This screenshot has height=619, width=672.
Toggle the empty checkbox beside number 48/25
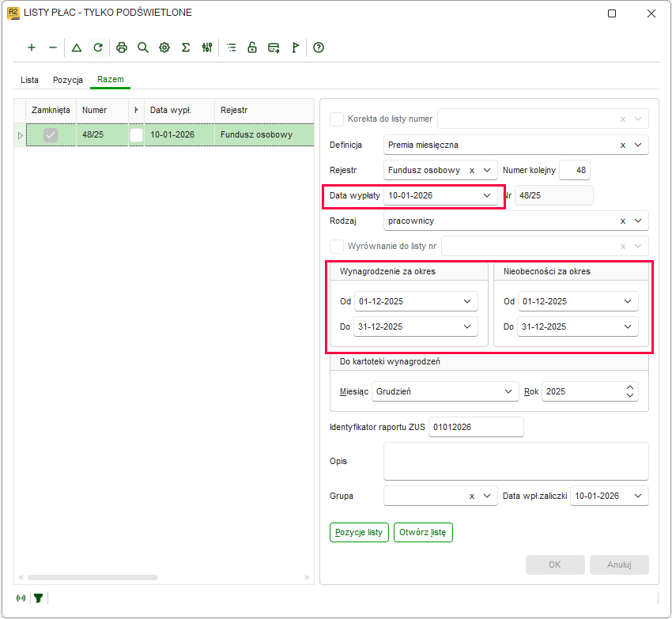click(x=136, y=135)
